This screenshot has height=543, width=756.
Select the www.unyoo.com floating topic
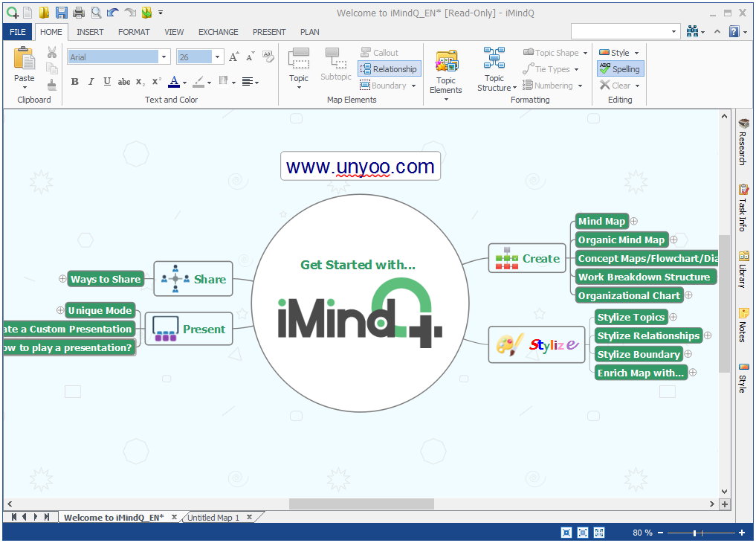(x=361, y=166)
